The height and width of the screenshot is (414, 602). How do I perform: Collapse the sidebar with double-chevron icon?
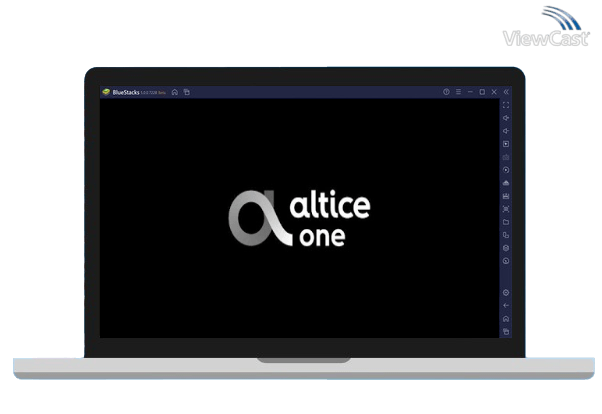[506, 92]
